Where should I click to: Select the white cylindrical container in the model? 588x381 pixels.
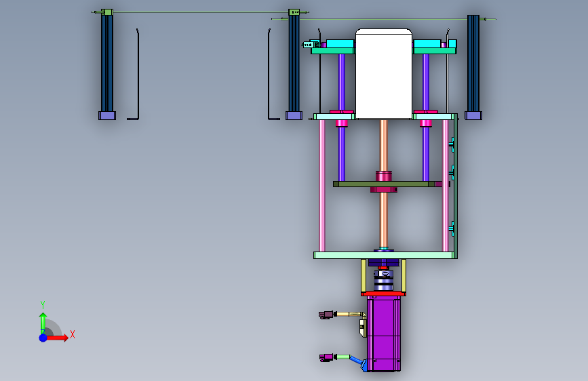(384, 74)
